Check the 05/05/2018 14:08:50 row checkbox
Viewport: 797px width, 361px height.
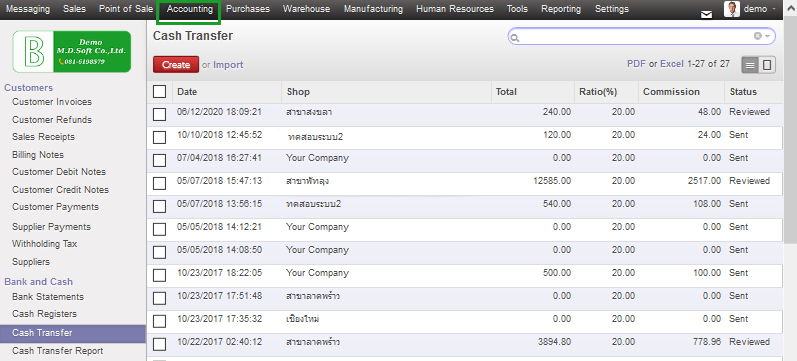160,252
